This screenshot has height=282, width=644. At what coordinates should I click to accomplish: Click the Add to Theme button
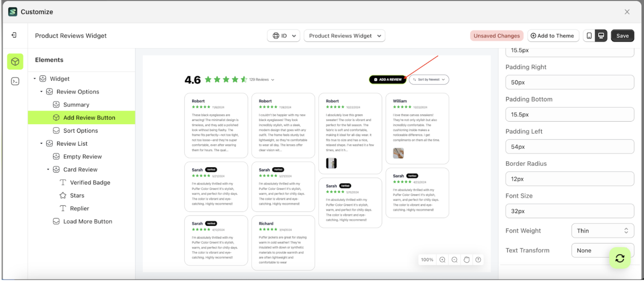pyautogui.click(x=553, y=36)
